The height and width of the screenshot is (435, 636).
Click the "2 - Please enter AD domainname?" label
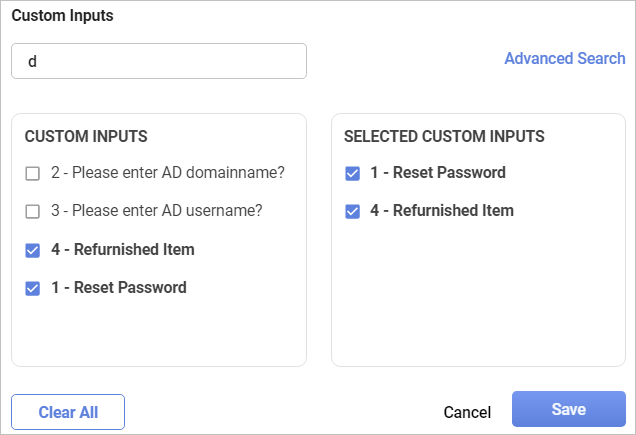[168, 173]
